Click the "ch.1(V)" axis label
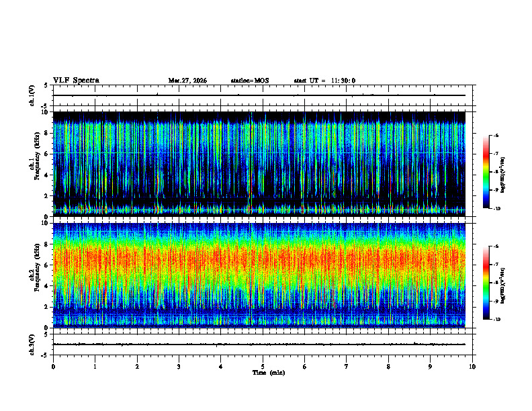Screen dimensions: 532x411 [x=32, y=95]
